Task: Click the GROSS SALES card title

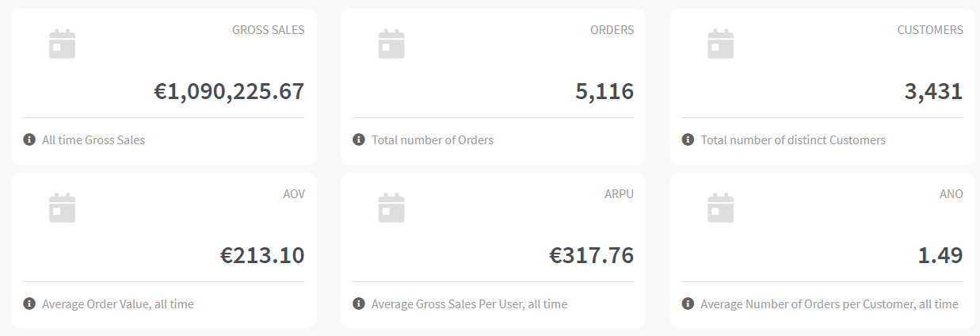Action: pos(269,30)
